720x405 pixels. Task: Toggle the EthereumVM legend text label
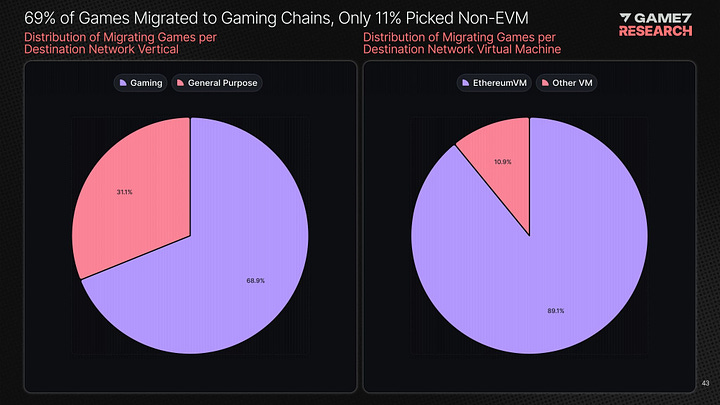[x=498, y=83]
